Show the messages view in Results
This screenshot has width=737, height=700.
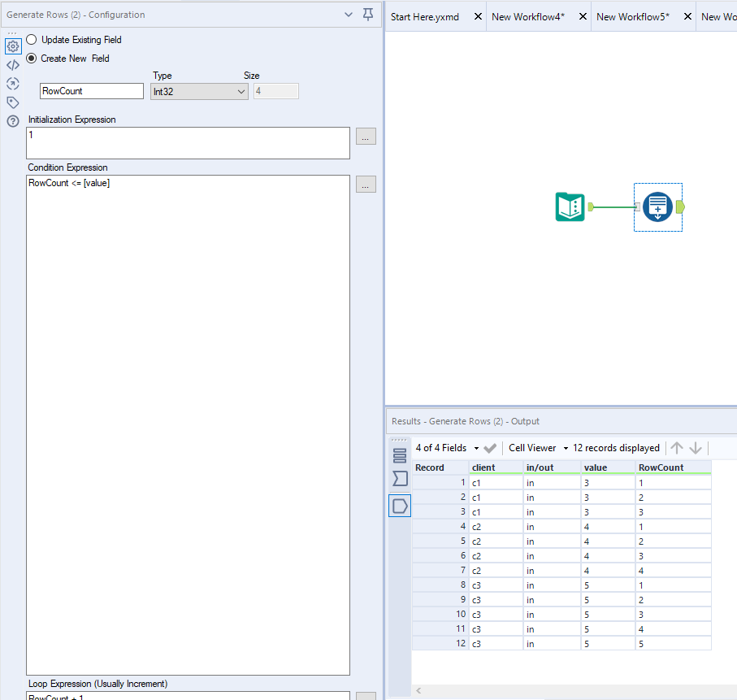coord(400,455)
